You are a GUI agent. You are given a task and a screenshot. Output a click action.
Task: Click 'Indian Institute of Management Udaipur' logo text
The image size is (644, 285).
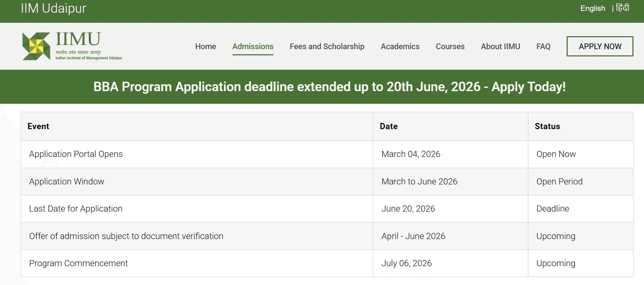89,58
